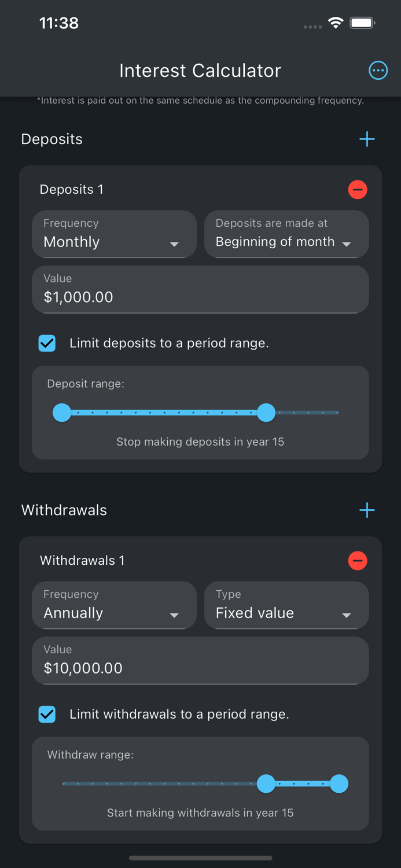Tap the cellular signal dots in the status bar
Image resolution: width=401 pixels, height=868 pixels.
312,27
